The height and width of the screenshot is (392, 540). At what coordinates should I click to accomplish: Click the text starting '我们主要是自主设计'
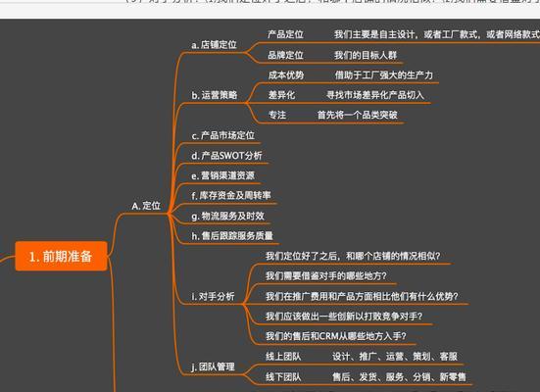tap(437, 34)
